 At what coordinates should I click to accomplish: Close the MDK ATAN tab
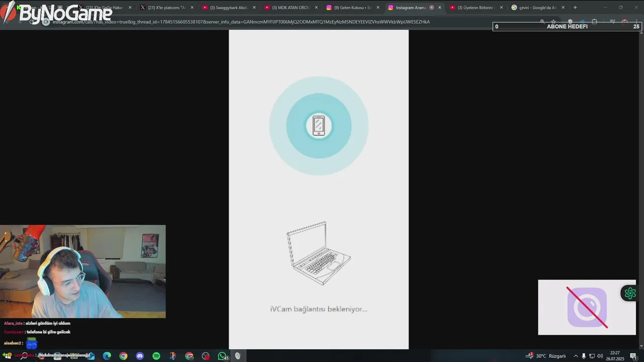[316, 8]
